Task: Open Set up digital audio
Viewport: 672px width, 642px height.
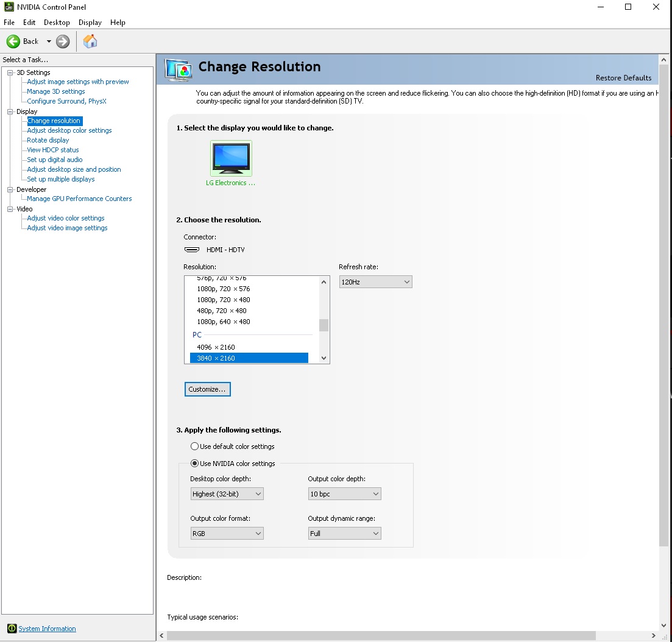Action: pos(54,160)
